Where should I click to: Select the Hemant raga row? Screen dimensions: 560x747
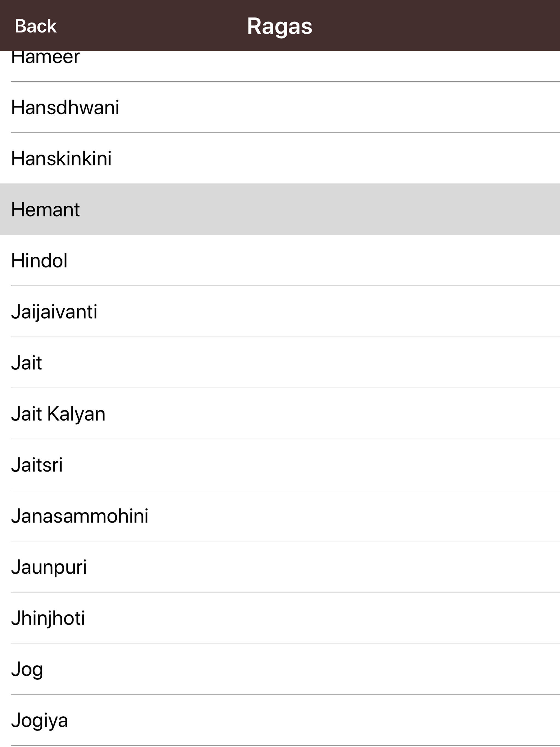[x=45, y=209]
